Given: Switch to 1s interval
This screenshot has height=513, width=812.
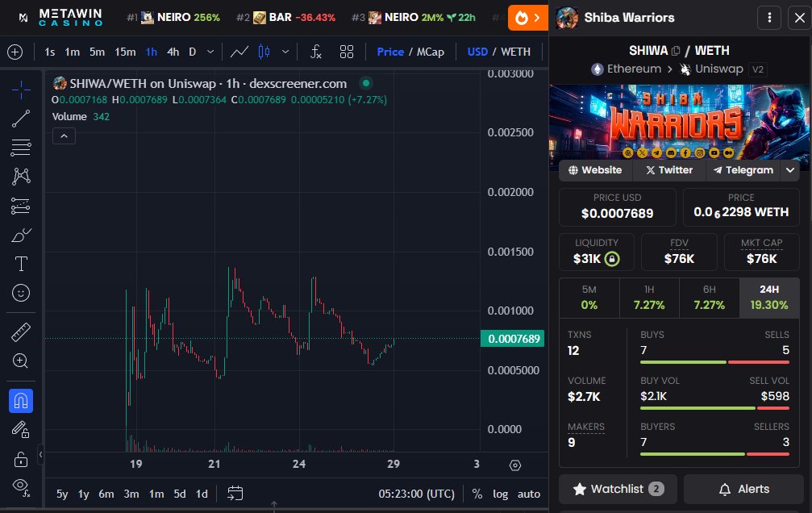Looking at the screenshot, I should (50, 52).
